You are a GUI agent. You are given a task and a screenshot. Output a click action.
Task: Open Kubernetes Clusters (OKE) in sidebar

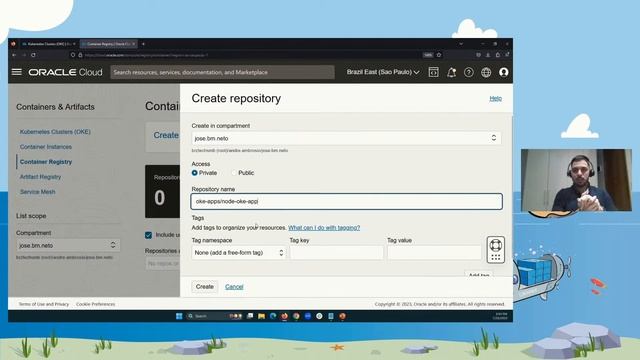tap(55, 132)
